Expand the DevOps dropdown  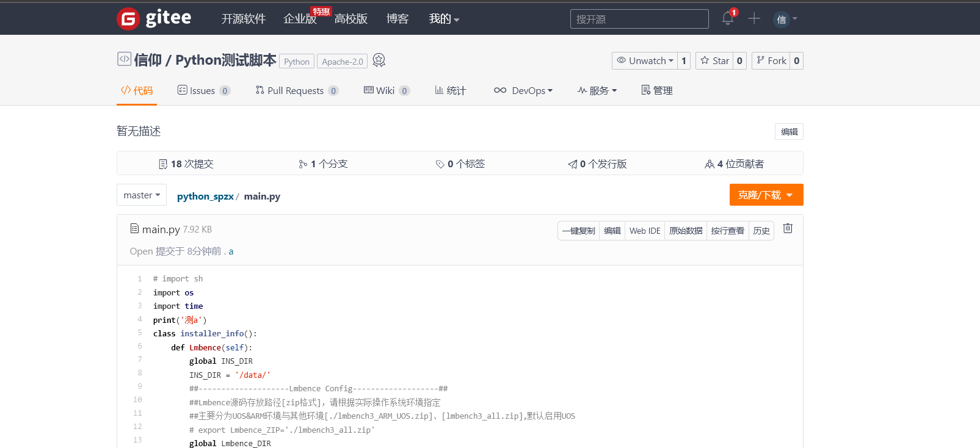[523, 90]
